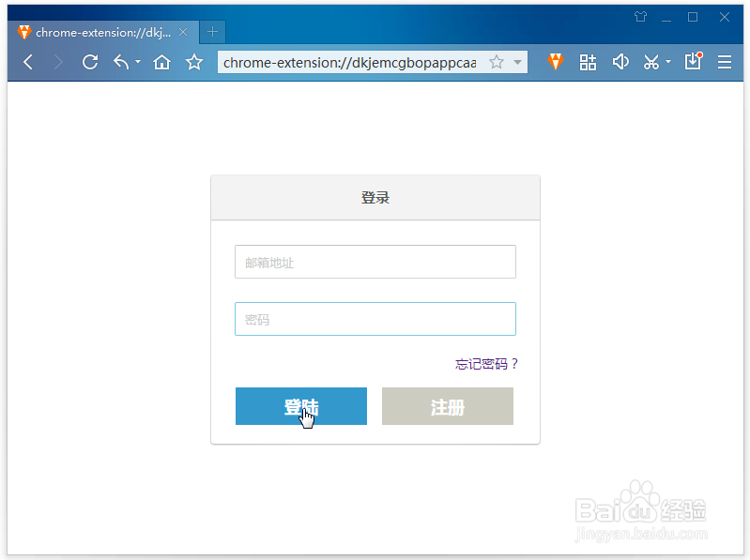Go to the browser home page

pyautogui.click(x=162, y=62)
